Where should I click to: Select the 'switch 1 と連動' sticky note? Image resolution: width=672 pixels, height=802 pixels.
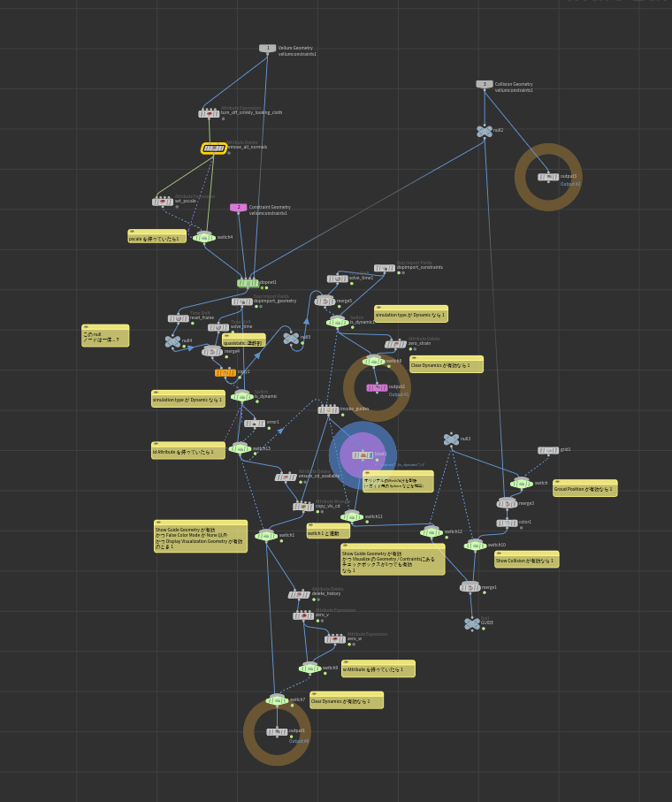tap(328, 531)
